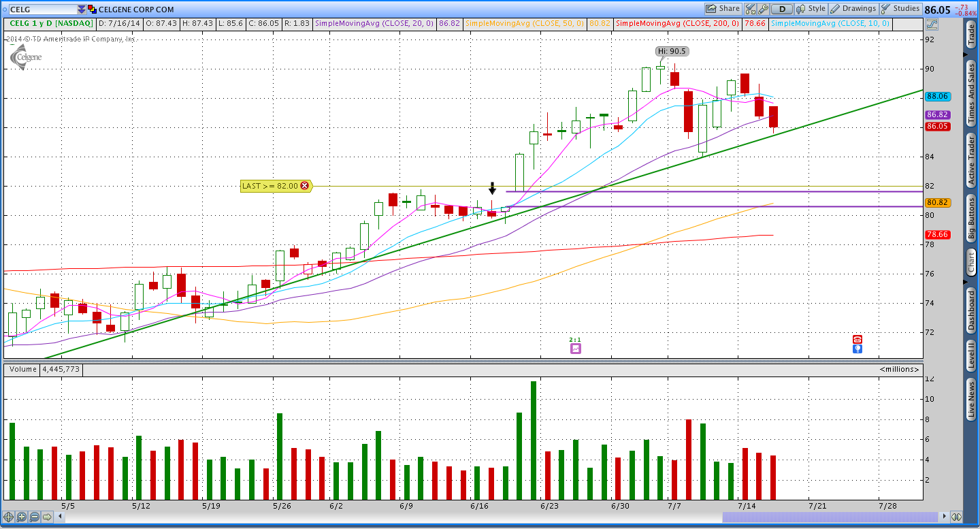Open the Share menu button

[x=723, y=9]
